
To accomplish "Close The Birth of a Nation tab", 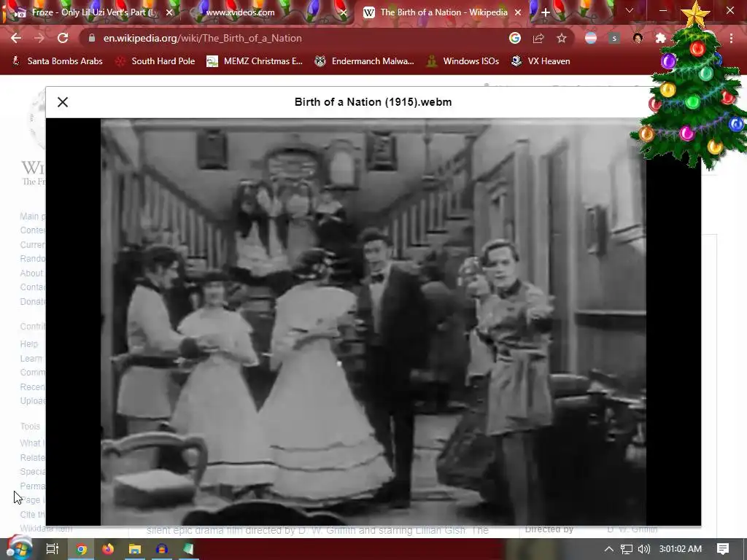I will [518, 12].
